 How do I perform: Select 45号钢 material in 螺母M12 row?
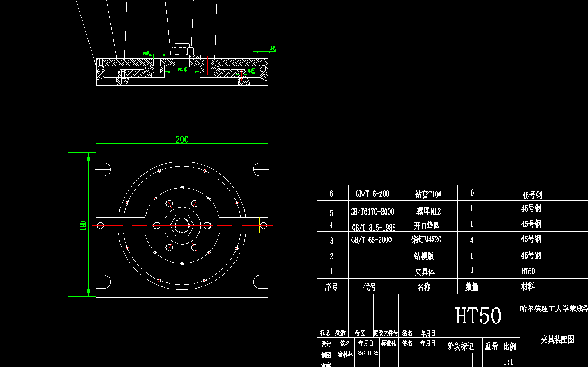[x=531, y=209]
